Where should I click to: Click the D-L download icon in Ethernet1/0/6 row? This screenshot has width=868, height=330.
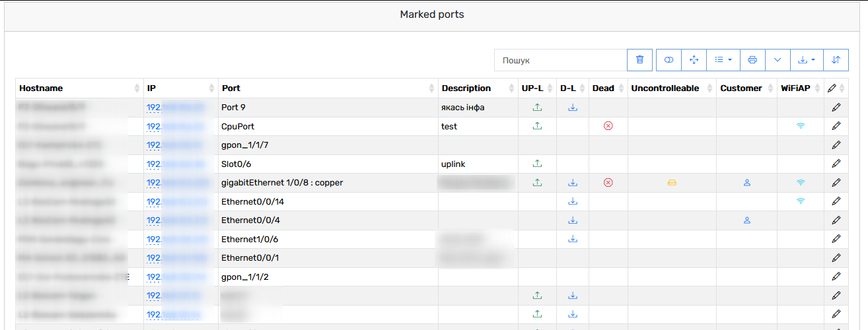[x=573, y=239]
